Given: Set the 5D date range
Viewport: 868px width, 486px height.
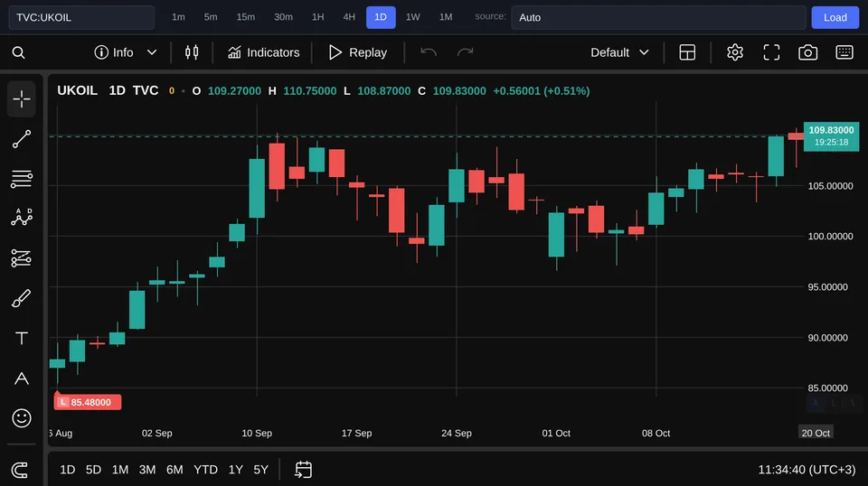Looking at the screenshot, I should [93, 470].
